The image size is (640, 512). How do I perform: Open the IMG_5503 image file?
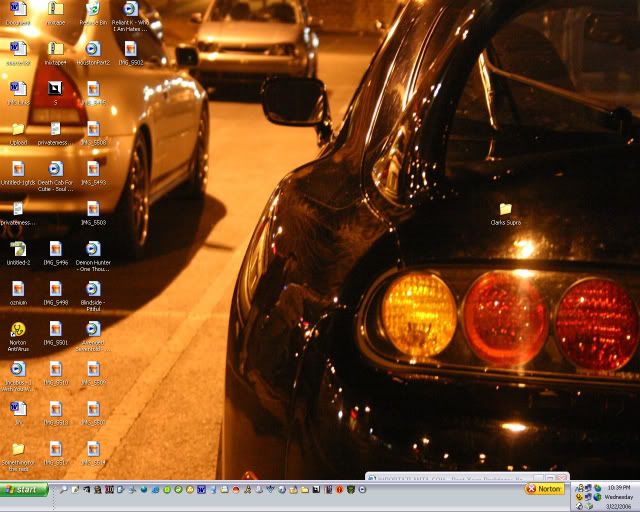92,209
